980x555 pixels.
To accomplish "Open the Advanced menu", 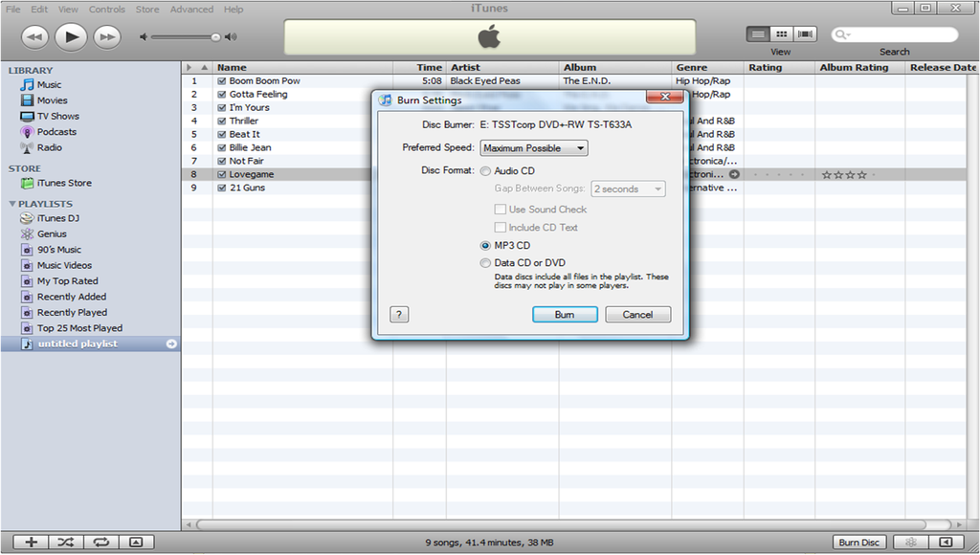I will click(x=190, y=9).
